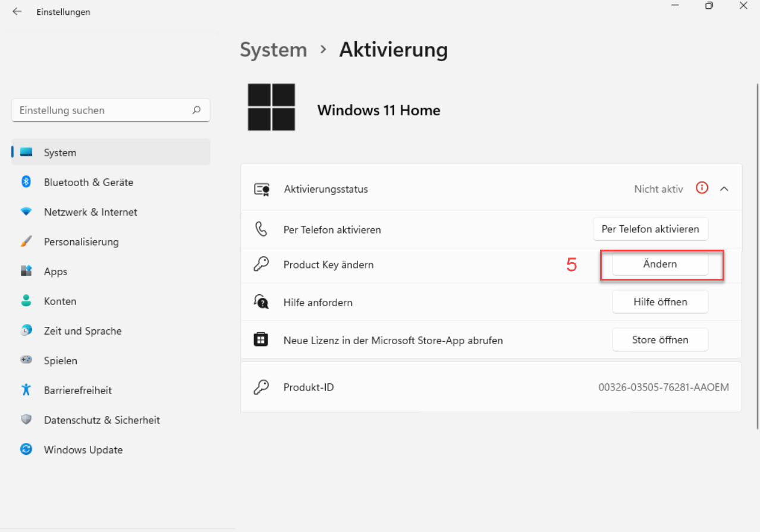
Task: Open Zeit und Sprache settings
Action: click(111, 330)
